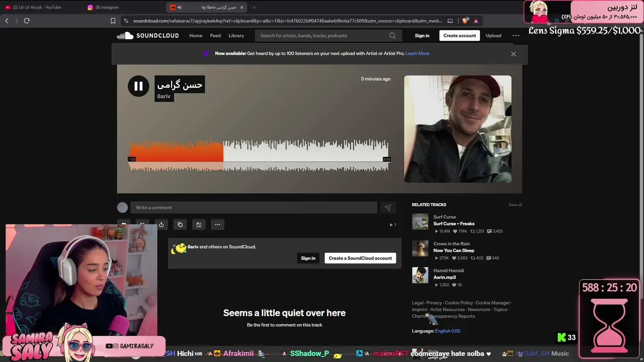Open the track's More actions menu

click(217, 225)
